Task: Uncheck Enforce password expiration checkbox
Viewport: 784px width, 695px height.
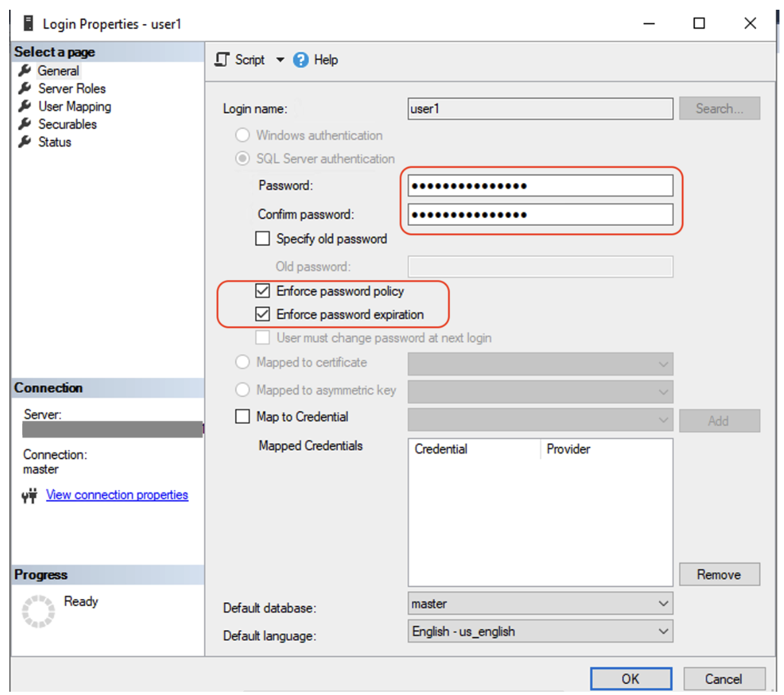Action: 262,314
